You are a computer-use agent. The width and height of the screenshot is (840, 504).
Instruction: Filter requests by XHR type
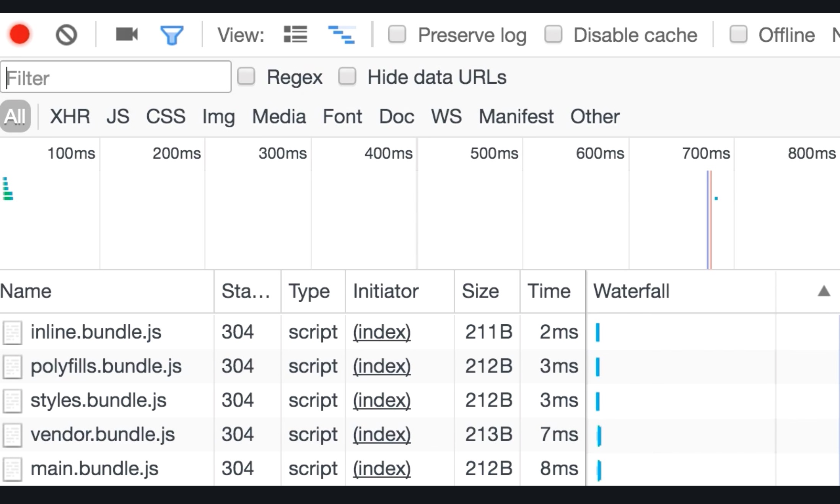pos(70,116)
